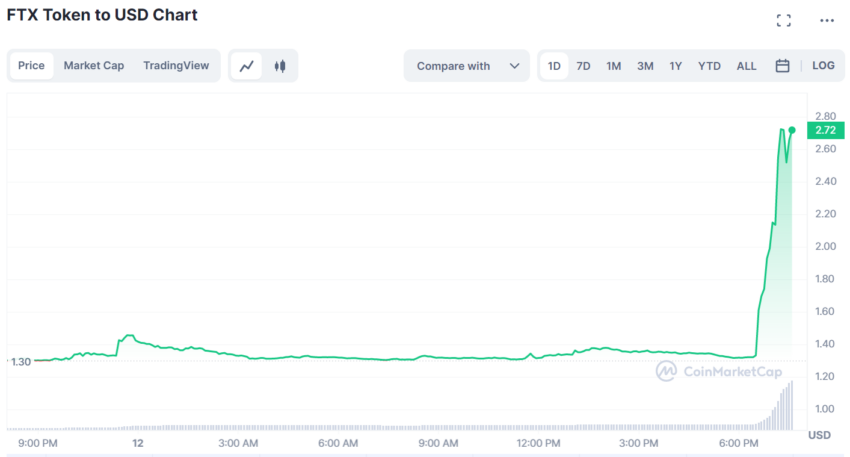
Task: Choose the YTD time range
Action: [x=709, y=66]
